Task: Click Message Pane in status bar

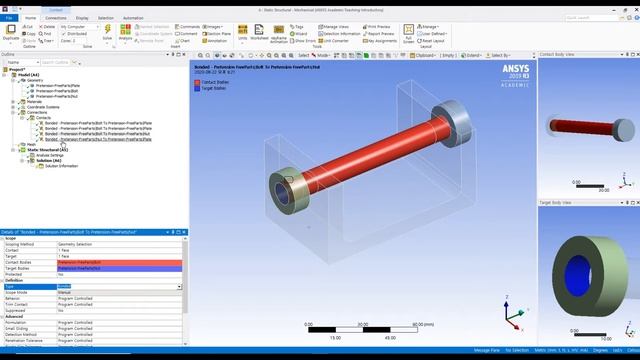Action: (x=487, y=350)
